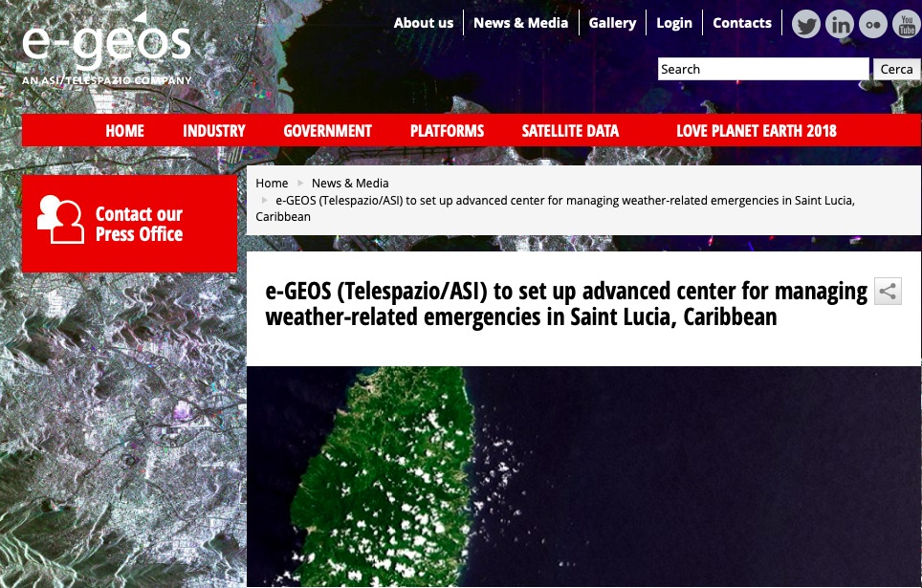Open the LinkedIn profile icon
This screenshot has width=922, height=588.
840,24
